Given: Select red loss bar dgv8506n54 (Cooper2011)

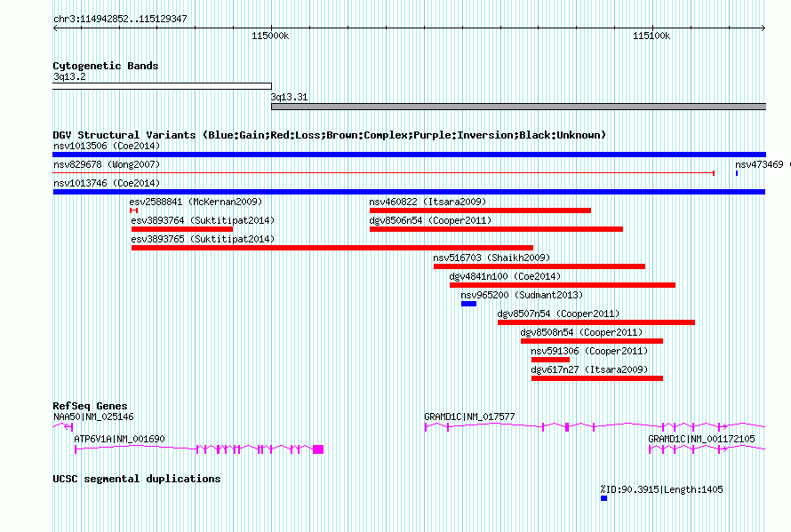Looking at the screenshot, I should coord(497,229).
